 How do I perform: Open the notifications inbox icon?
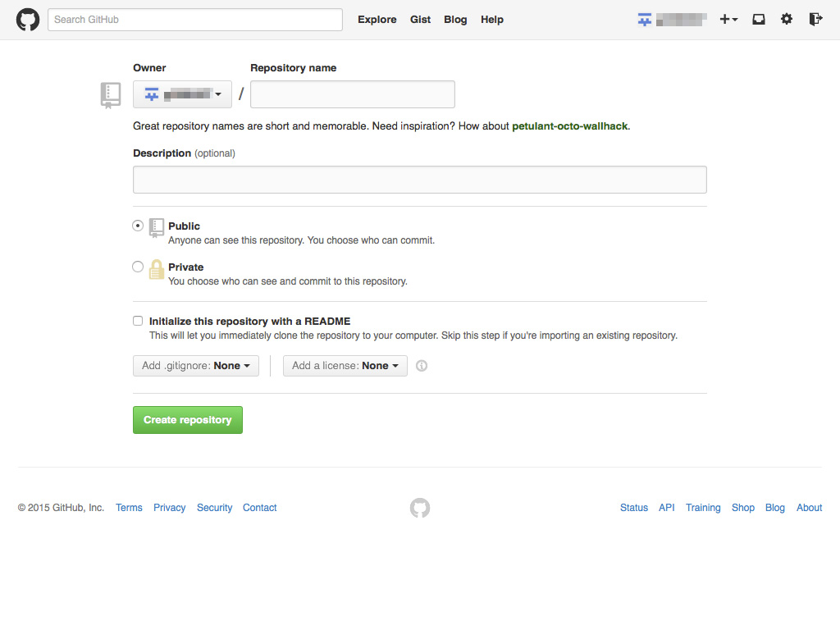758,19
